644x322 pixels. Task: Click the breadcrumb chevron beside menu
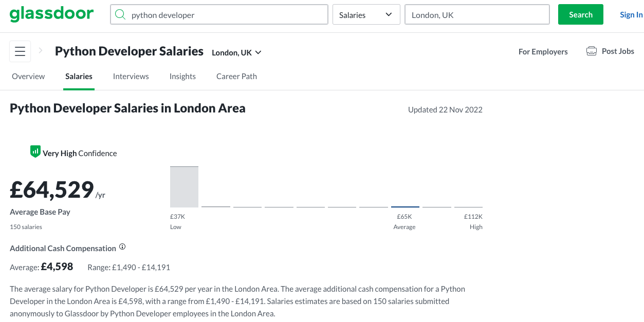(x=41, y=51)
